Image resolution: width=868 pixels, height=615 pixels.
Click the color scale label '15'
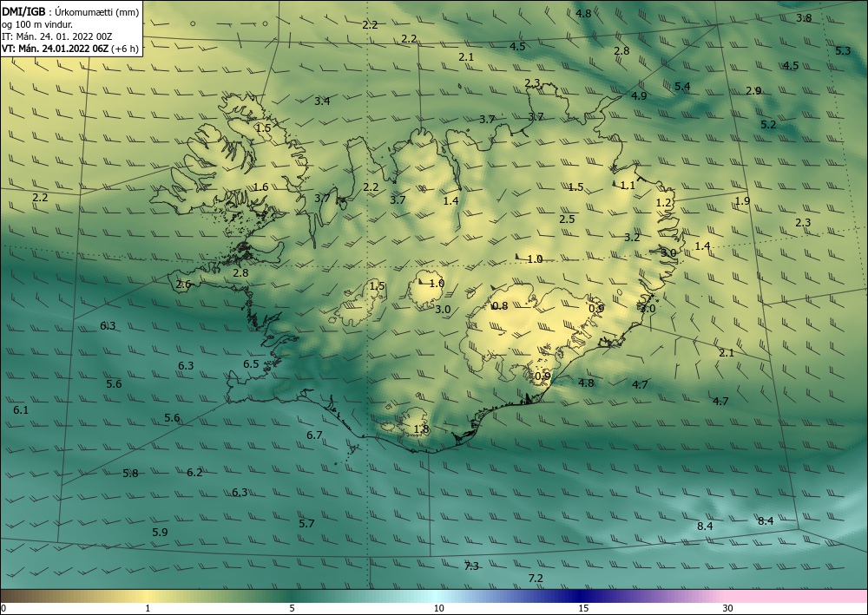click(x=583, y=608)
